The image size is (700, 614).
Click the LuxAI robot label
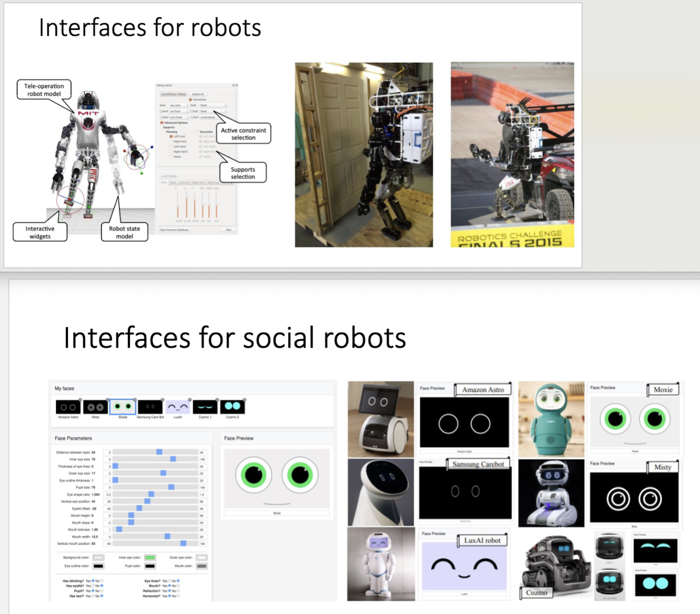coord(483,540)
